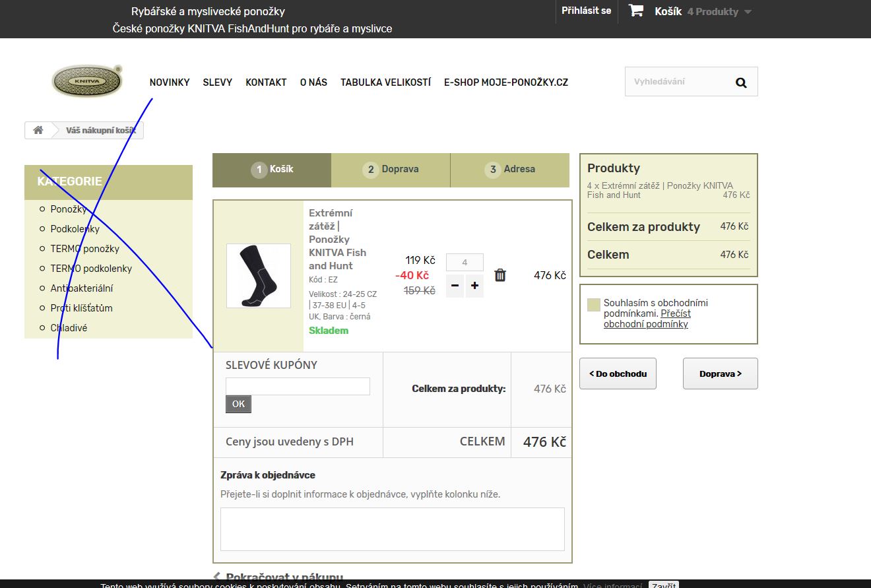Click the trash icon to remove product
871x588 pixels.
(500, 275)
